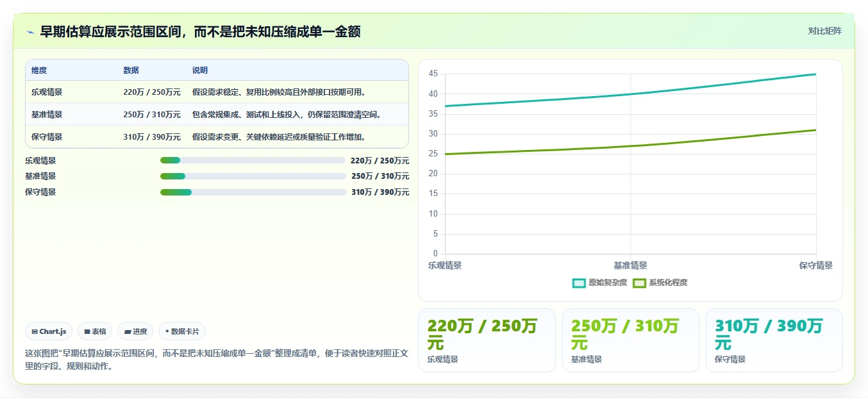Toggle the 原始复杂度 legend swatch
The height and width of the screenshot is (398, 868).
579,283
